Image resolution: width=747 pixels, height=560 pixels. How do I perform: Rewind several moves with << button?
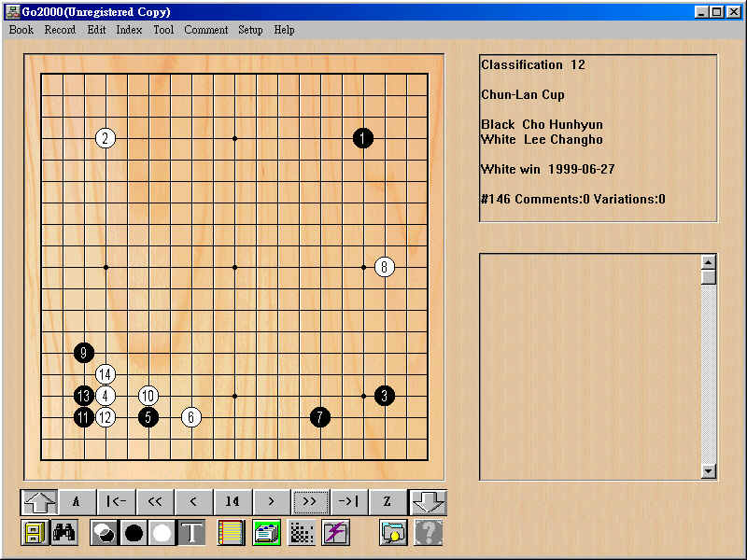pos(155,502)
